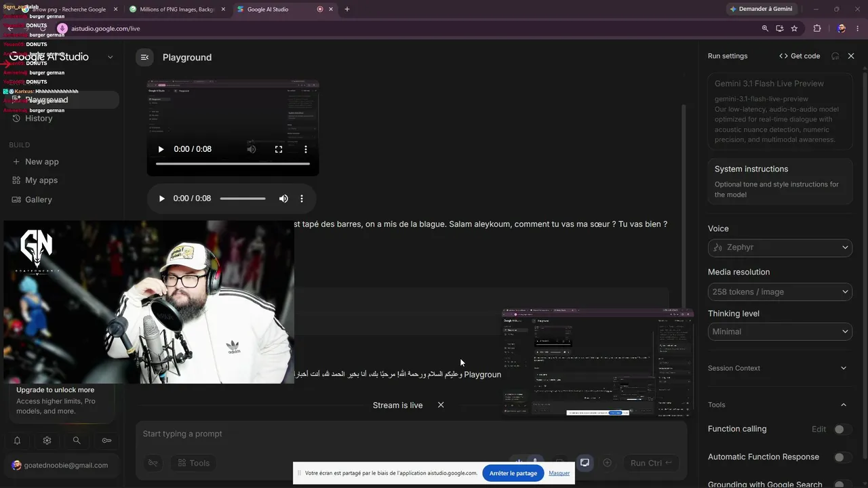Mute the audio clip's speaker icon
This screenshot has width=868, height=488.
[283, 199]
